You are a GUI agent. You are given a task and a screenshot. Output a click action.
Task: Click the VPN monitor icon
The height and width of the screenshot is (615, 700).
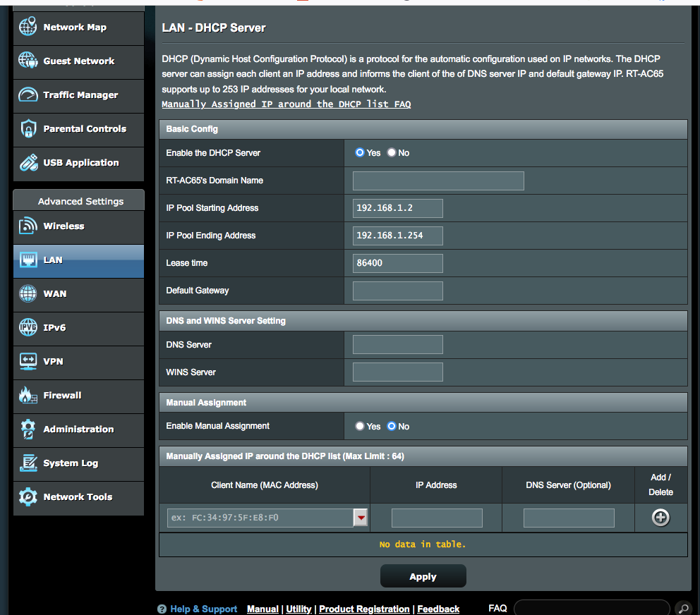click(x=28, y=362)
